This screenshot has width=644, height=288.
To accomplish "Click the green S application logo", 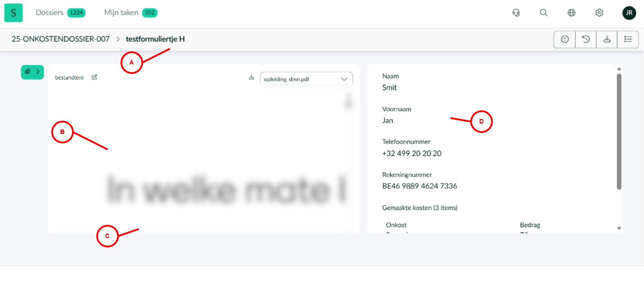I will [x=14, y=13].
